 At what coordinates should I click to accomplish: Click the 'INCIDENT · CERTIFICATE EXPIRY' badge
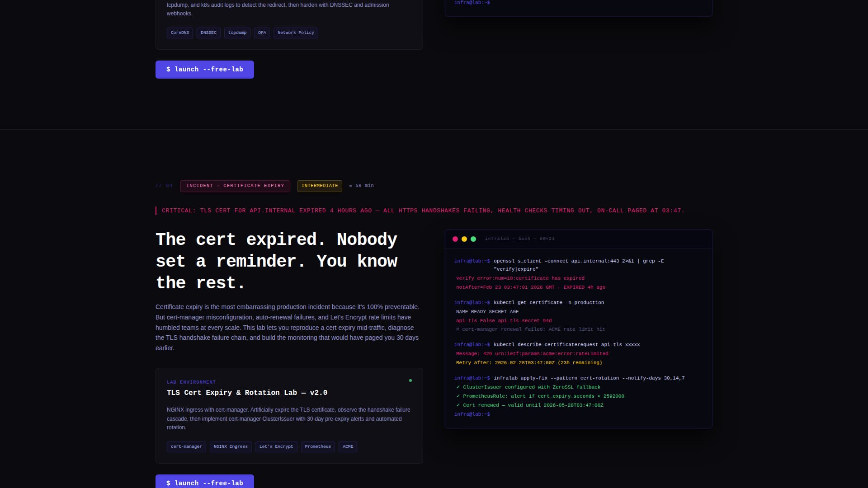tap(235, 186)
